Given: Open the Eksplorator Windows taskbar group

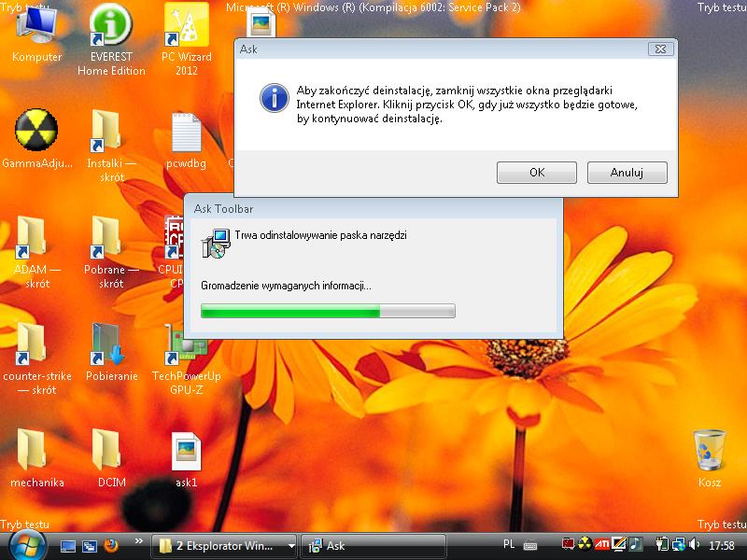Looking at the screenshot, I should click(224, 546).
